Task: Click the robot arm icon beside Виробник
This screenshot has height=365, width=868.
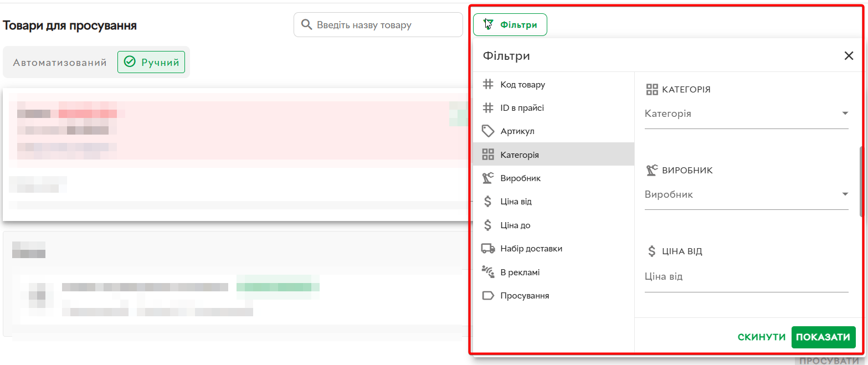Action: point(487,178)
